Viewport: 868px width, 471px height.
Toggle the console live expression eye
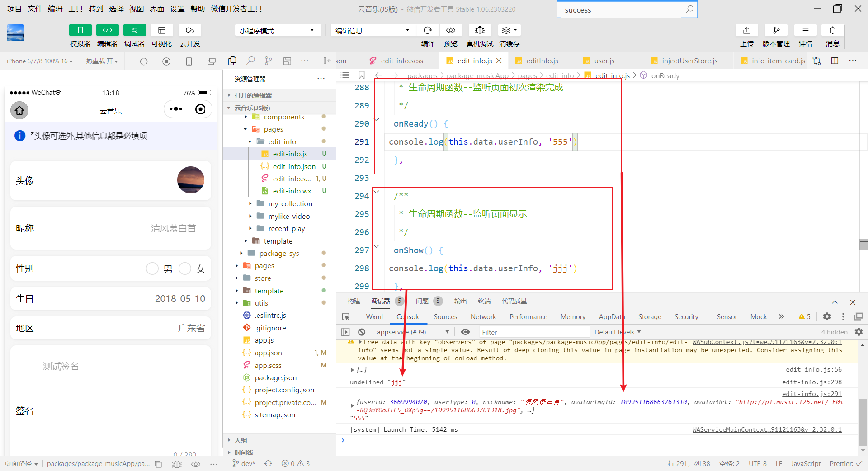tap(465, 332)
